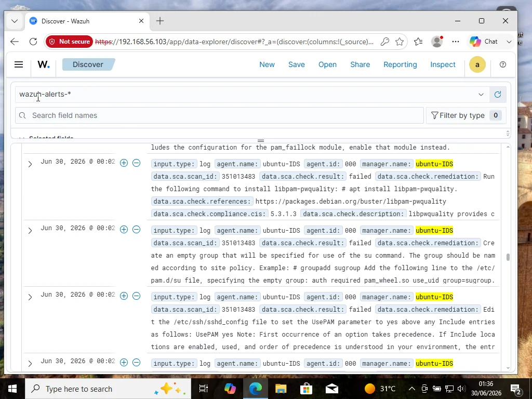Click the Filter by type button
The image size is (532, 399).
pyautogui.click(x=466, y=115)
